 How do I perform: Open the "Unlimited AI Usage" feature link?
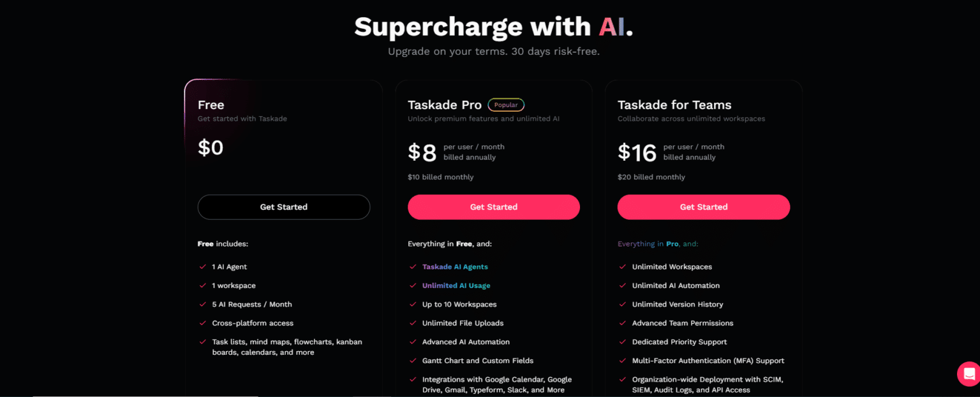[456, 285]
